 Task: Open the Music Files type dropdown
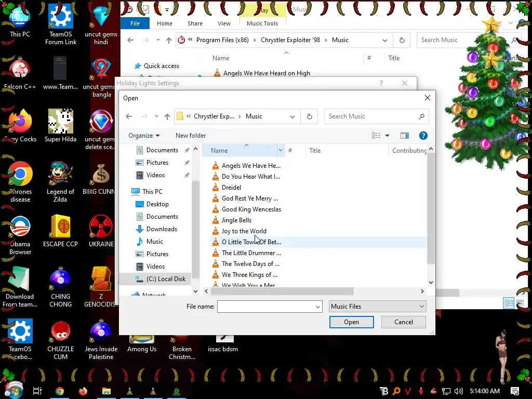377,307
